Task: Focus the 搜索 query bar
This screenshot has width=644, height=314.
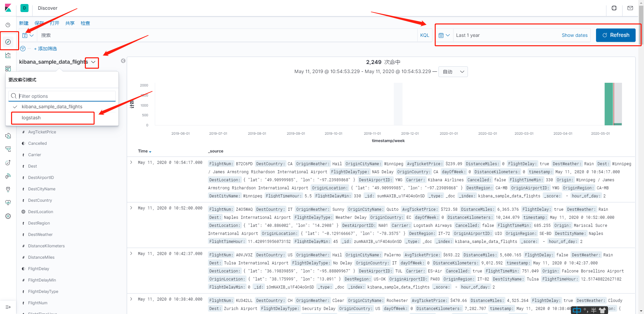Action: click(x=226, y=35)
